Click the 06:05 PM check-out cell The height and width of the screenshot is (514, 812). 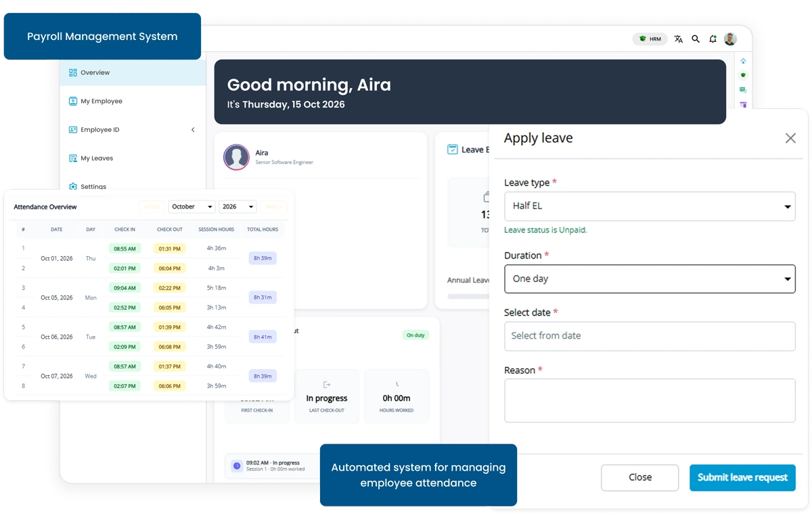[169, 307]
